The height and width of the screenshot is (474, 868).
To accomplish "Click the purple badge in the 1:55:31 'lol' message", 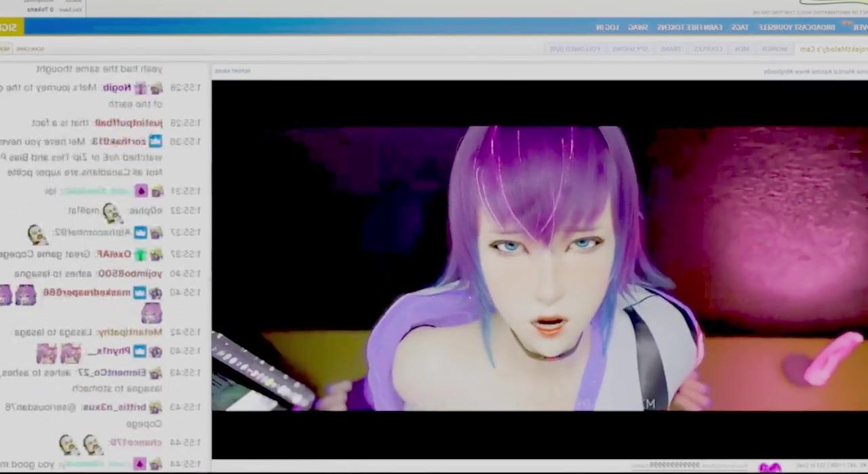I will click(141, 191).
